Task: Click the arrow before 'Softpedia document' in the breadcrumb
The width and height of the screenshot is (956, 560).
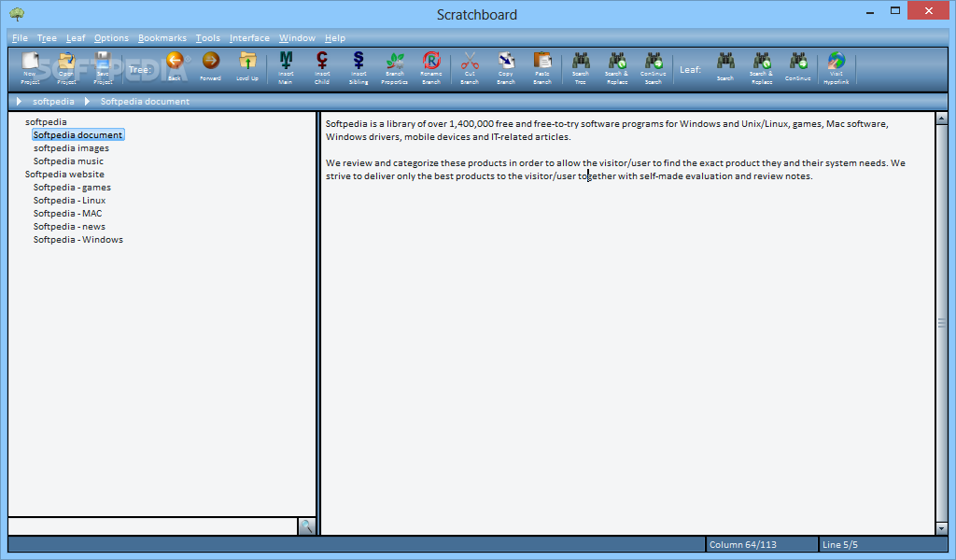Action: click(87, 101)
